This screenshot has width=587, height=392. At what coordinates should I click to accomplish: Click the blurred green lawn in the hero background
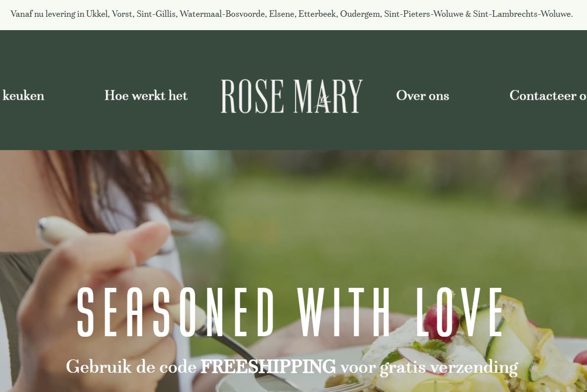pyautogui.click(x=375, y=232)
